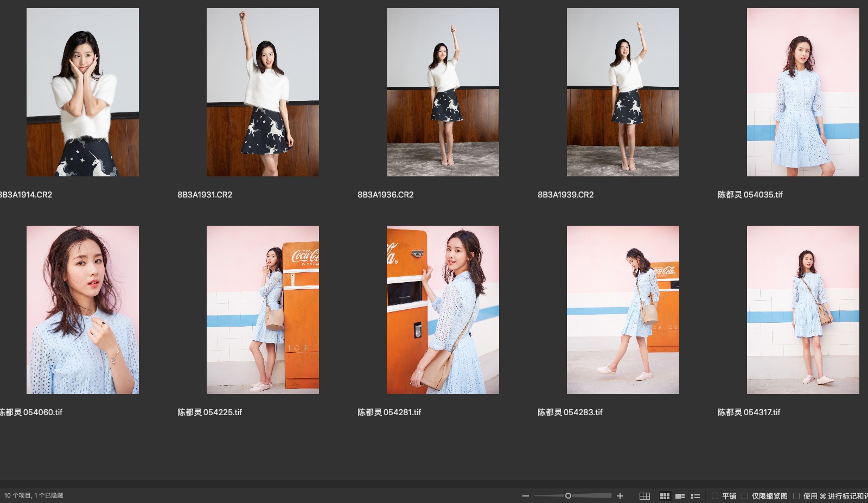Viewport: 868px width, 503px height.
Task: Enable the 平铺 checkbox
Action: (x=715, y=496)
